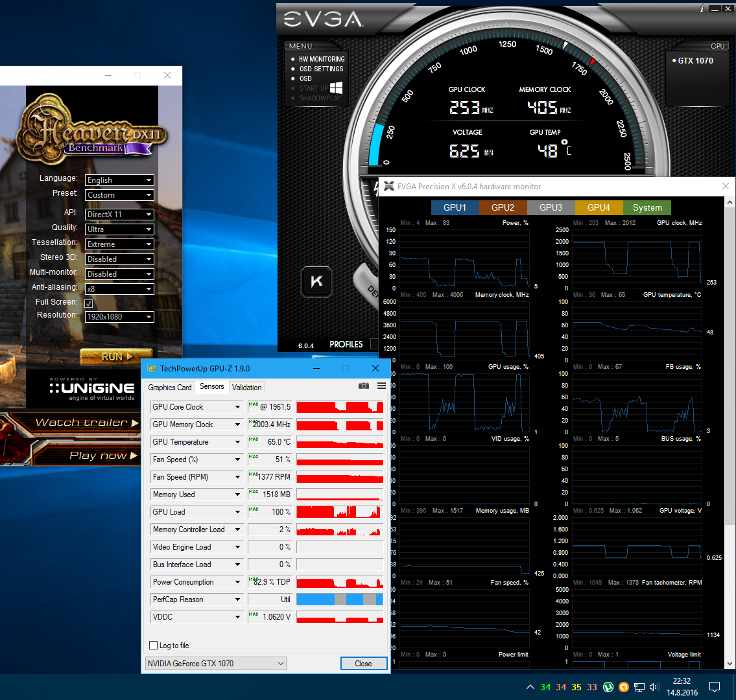Click the Close button in GPU-Z
Viewport: 736px width, 700px height.
[363, 664]
